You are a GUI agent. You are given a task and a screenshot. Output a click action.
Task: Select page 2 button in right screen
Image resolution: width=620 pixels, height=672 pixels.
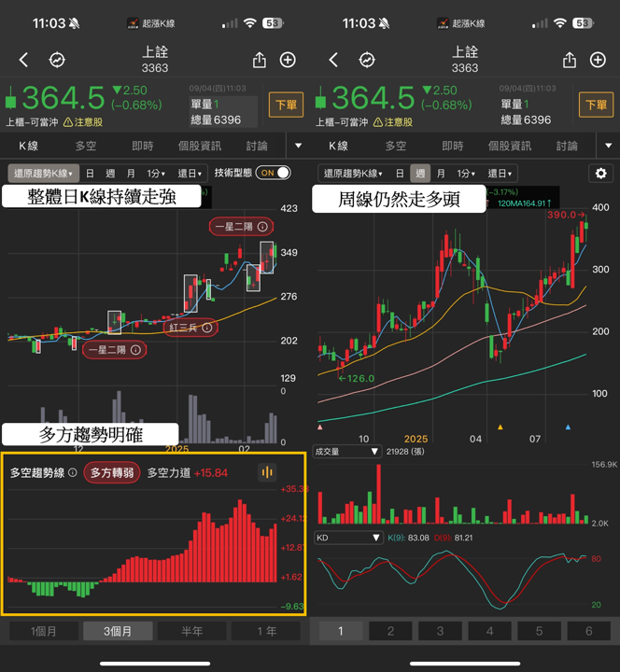[x=390, y=631]
